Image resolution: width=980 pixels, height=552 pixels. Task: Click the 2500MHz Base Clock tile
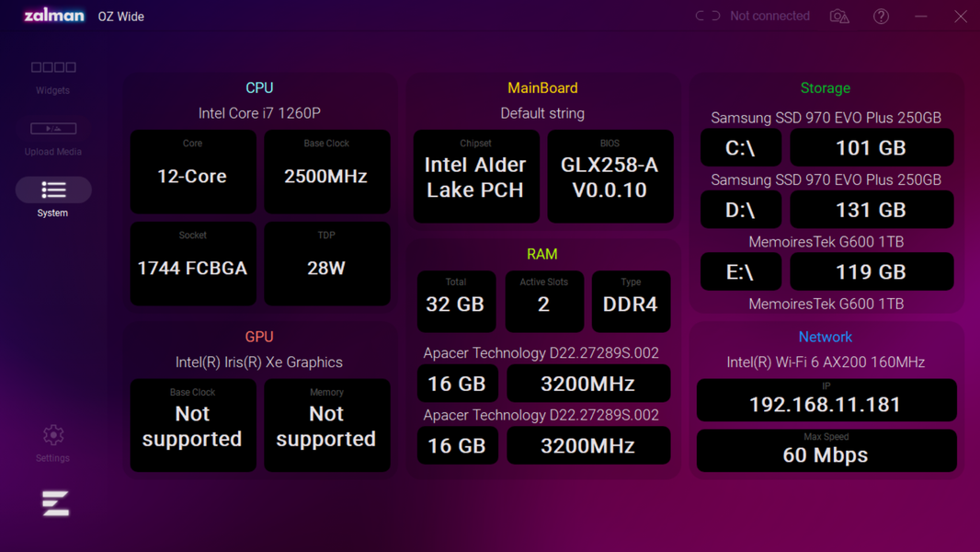click(327, 172)
